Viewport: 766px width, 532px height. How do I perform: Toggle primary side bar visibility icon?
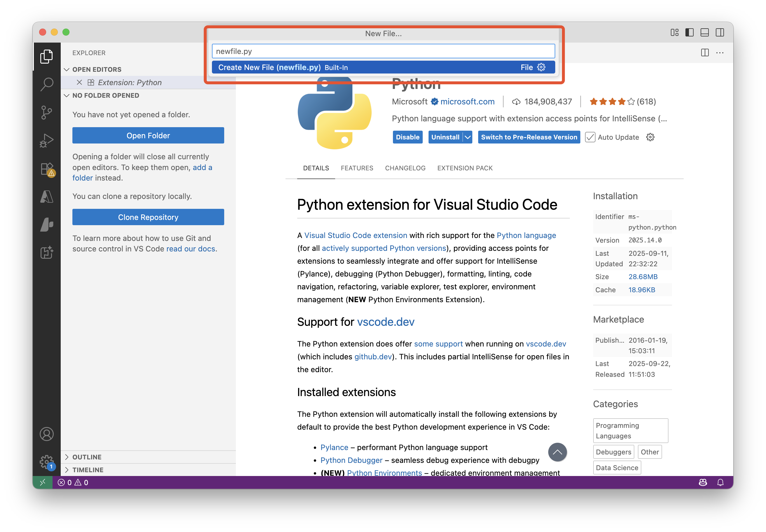coord(689,32)
